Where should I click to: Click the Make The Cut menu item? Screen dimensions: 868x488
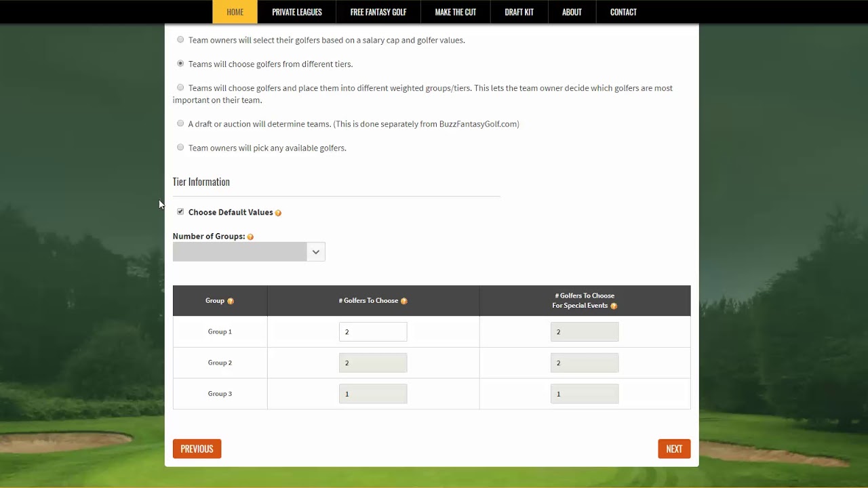pos(455,12)
